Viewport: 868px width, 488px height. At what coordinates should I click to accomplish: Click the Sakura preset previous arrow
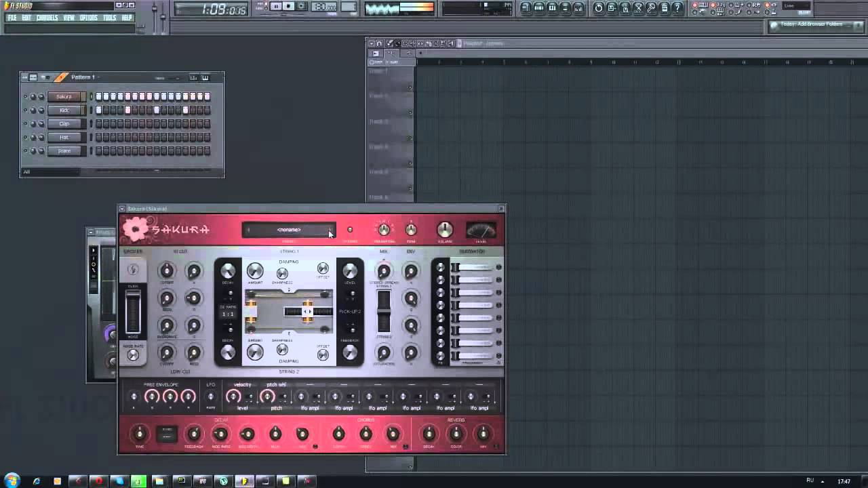pos(248,230)
